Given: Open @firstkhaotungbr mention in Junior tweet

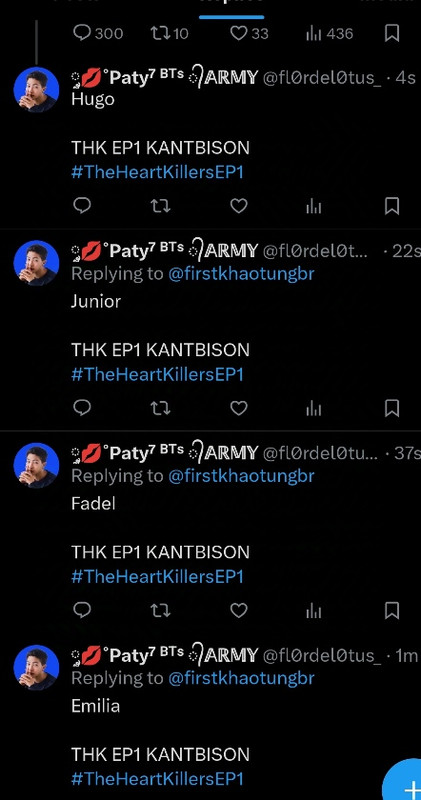Looking at the screenshot, I should coord(241,273).
